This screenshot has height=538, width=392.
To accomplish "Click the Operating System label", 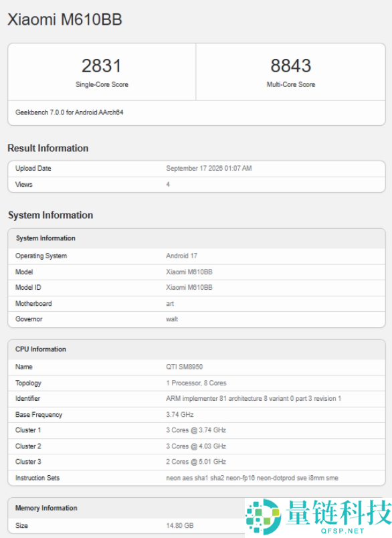I will (41, 256).
